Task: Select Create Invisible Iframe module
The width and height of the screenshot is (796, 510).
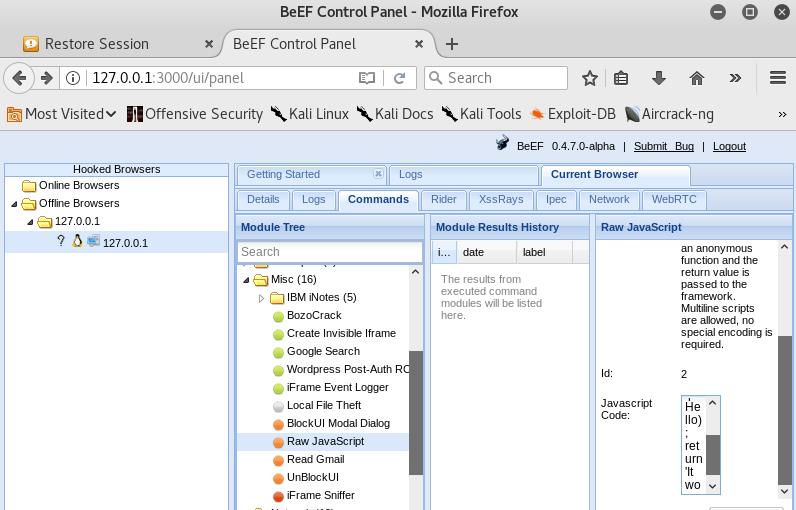Action: [341, 333]
